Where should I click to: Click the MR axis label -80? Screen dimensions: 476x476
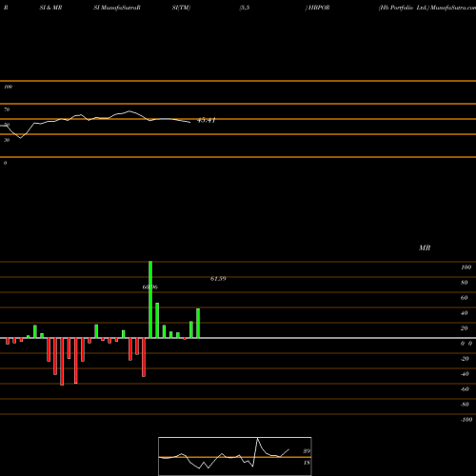pos(465,405)
